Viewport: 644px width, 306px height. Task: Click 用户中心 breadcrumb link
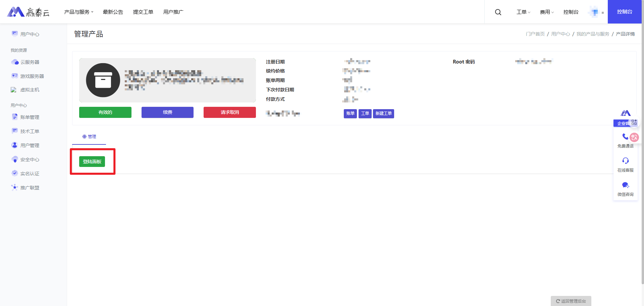(560, 34)
